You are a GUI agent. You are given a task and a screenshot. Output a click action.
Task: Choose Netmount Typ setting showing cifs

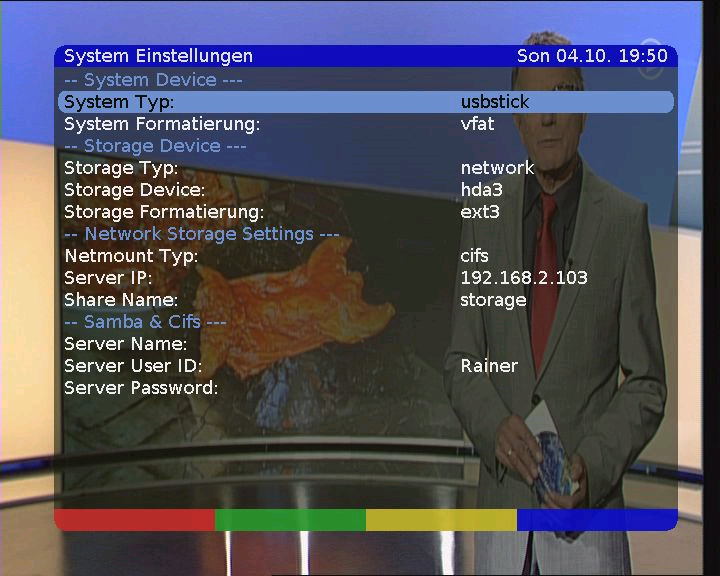click(x=365, y=256)
